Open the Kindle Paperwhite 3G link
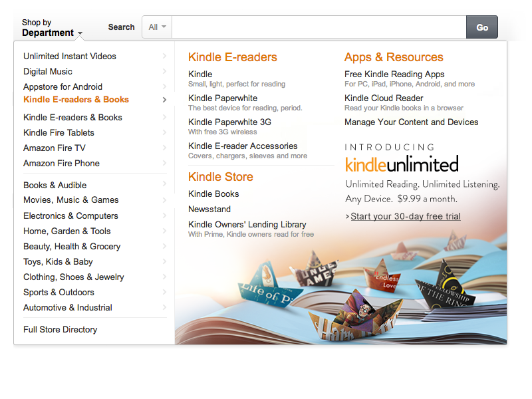 229,122
